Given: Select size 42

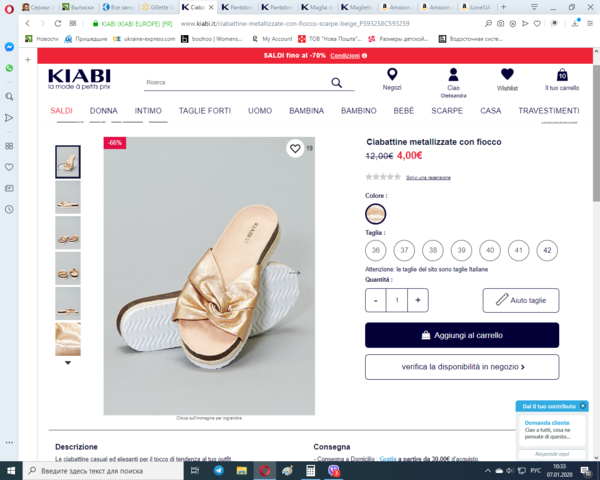Looking at the screenshot, I should pyautogui.click(x=547, y=250).
